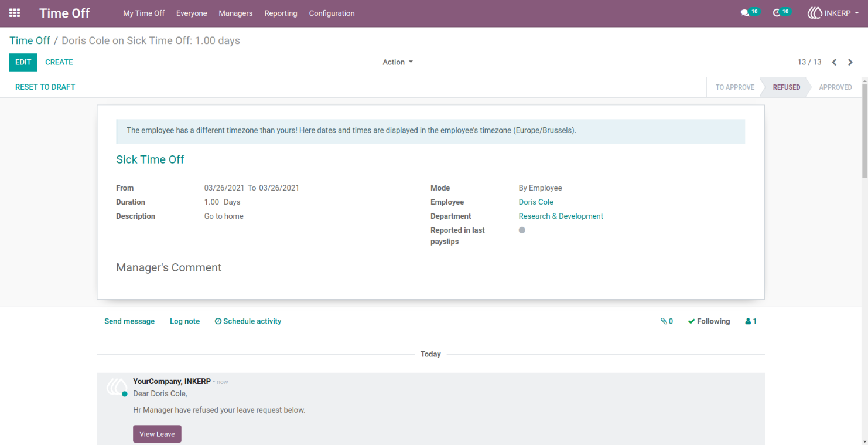Select the To Approve status stage
Viewport: 868px width, 445px height.
pos(734,87)
